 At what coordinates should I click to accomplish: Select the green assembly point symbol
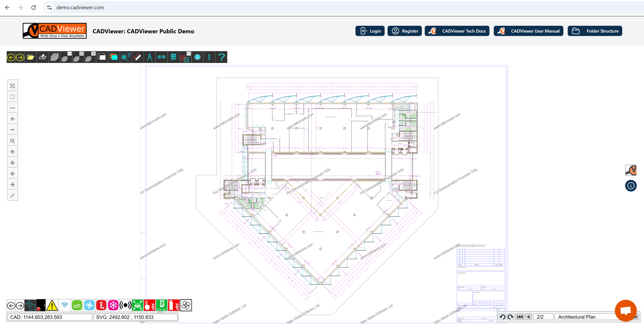tap(138, 306)
